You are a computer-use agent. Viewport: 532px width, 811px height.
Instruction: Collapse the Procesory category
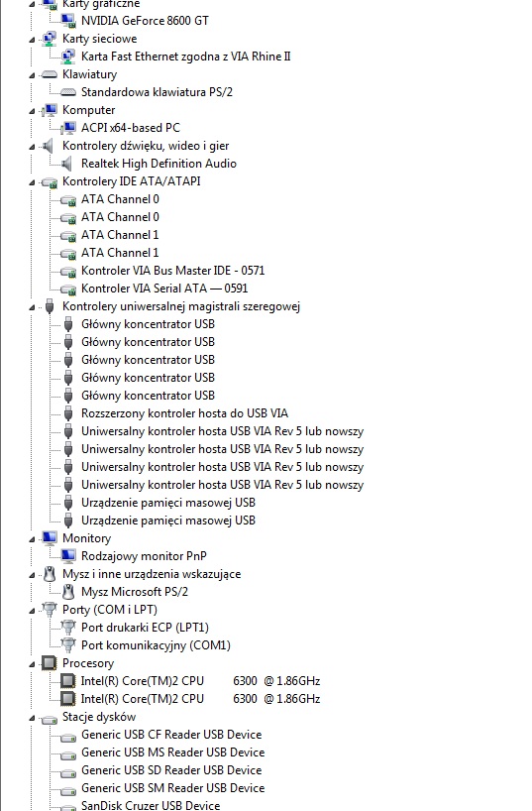32,664
